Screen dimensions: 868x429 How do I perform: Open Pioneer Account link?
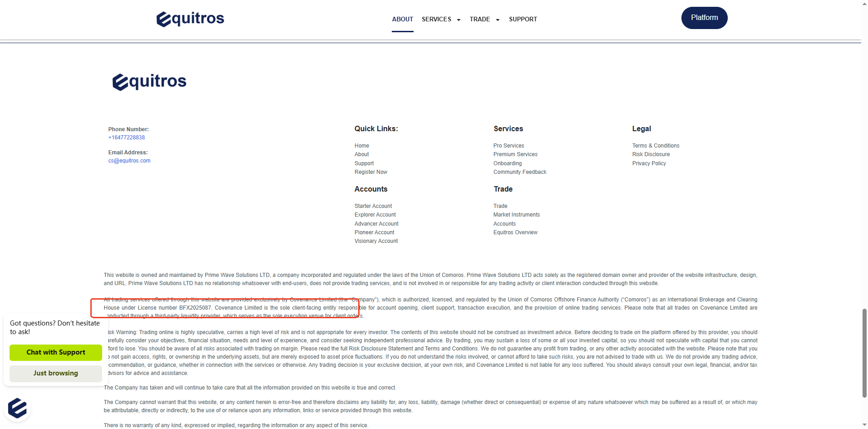375,232
